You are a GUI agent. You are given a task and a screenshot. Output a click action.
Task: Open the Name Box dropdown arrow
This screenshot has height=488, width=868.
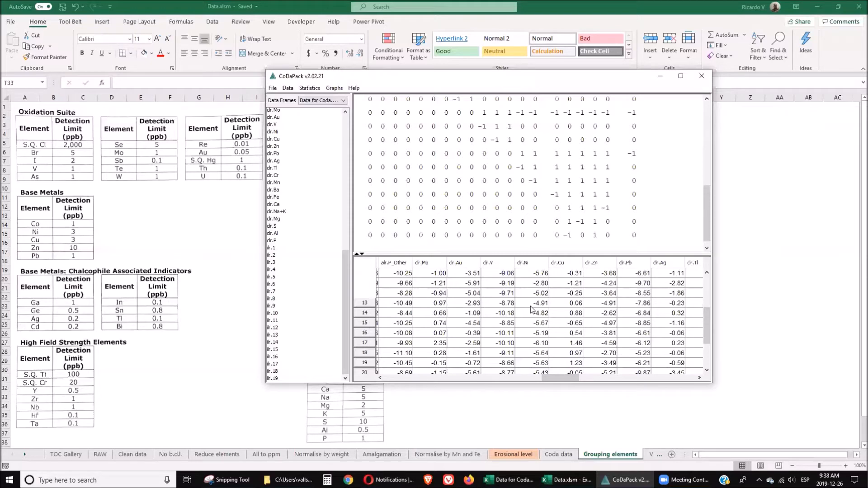(42, 83)
